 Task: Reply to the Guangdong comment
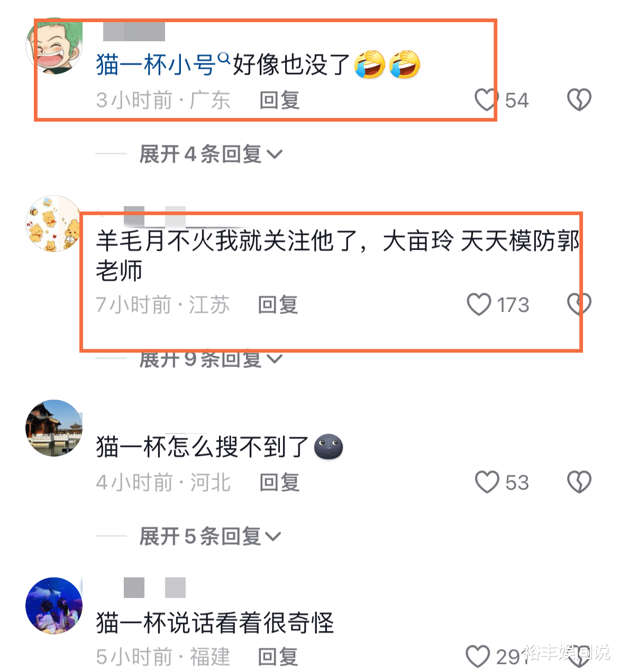pos(279,100)
